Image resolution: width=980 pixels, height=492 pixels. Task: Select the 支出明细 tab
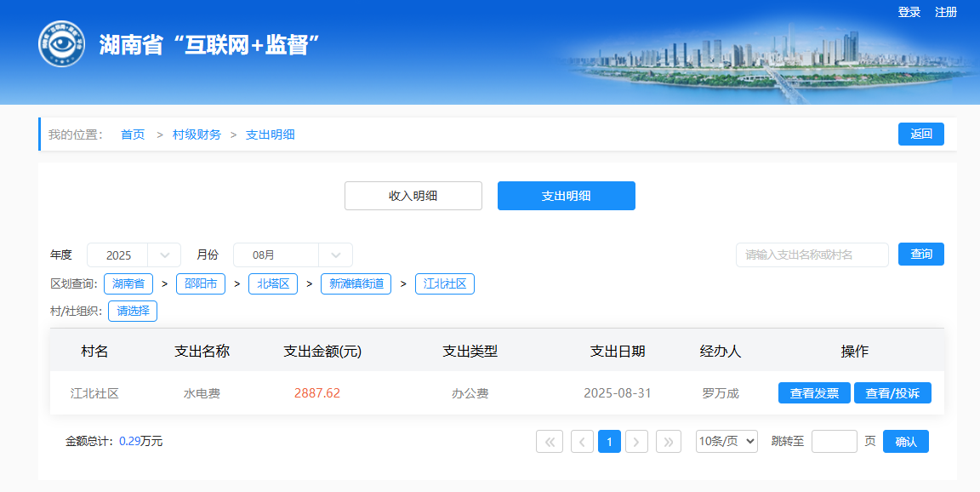(x=567, y=196)
